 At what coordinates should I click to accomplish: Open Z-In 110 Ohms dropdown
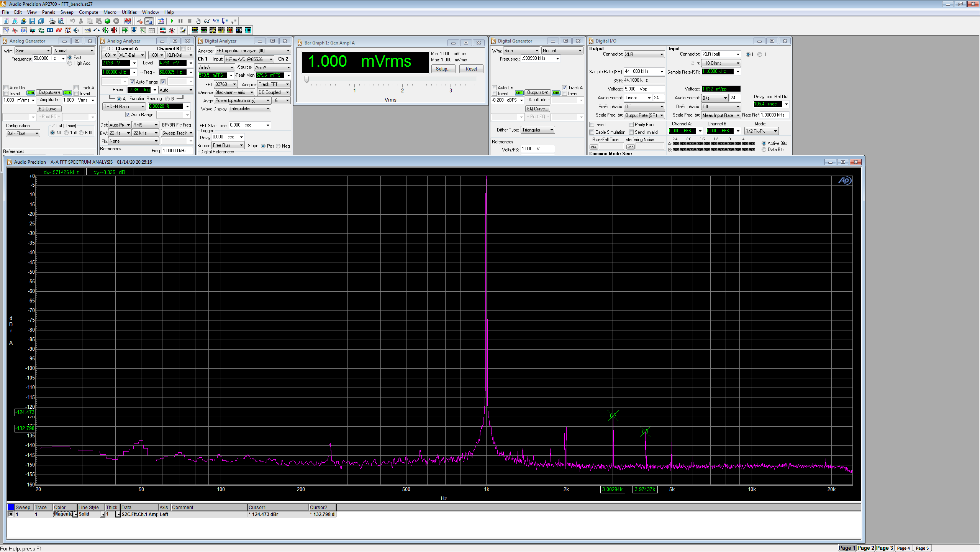click(x=721, y=63)
